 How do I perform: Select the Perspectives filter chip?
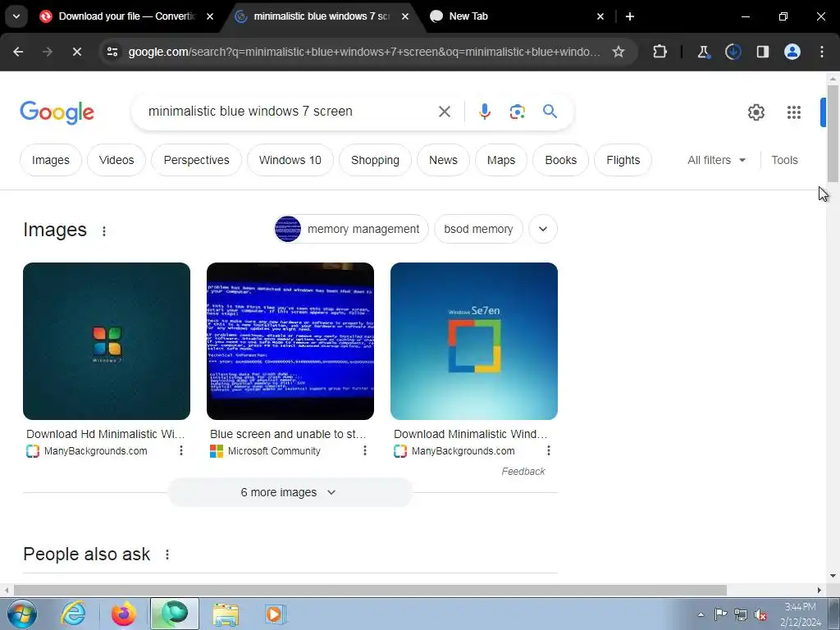pos(196,160)
